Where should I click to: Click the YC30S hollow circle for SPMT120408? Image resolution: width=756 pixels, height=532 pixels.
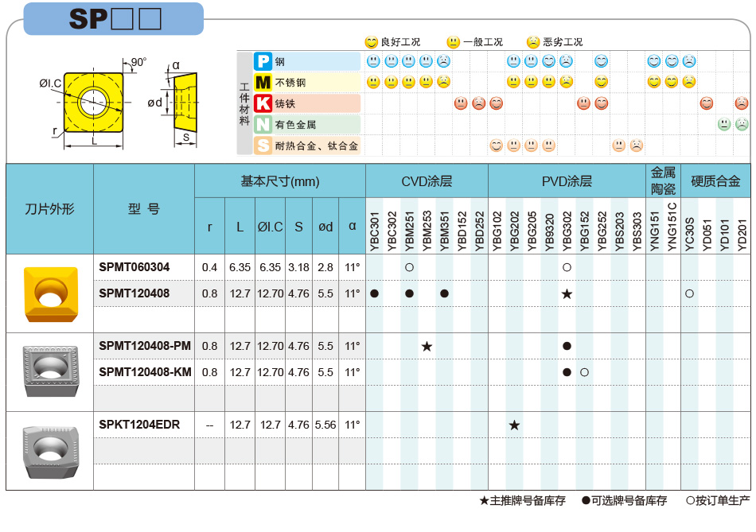coord(689,293)
